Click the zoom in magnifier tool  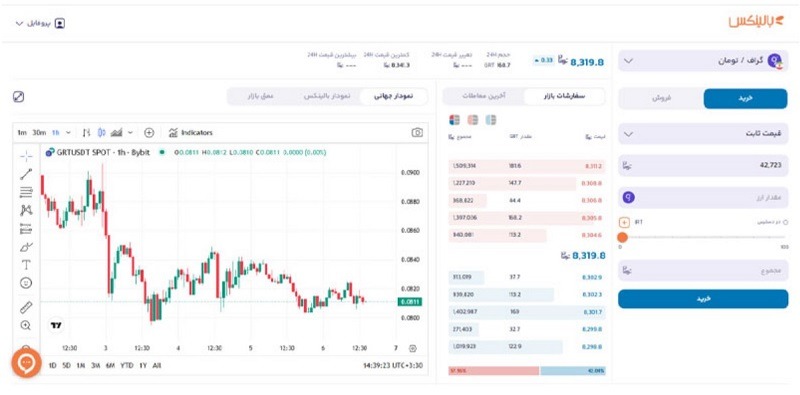(x=26, y=325)
